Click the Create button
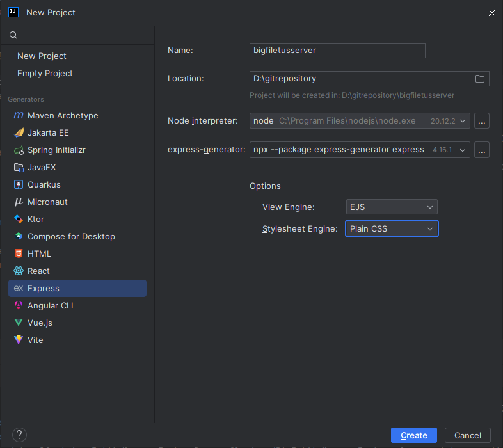The height and width of the screenshot is (448, 503). (414, 435)
